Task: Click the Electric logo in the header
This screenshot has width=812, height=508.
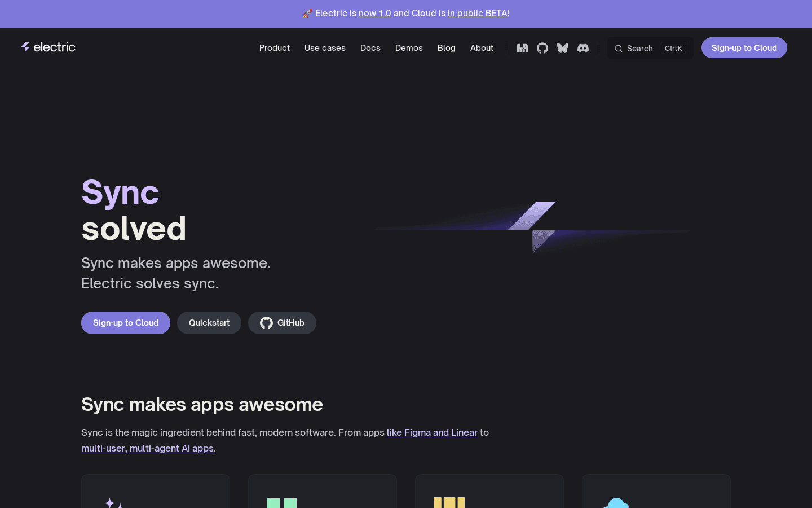Action: pos(48,47)
